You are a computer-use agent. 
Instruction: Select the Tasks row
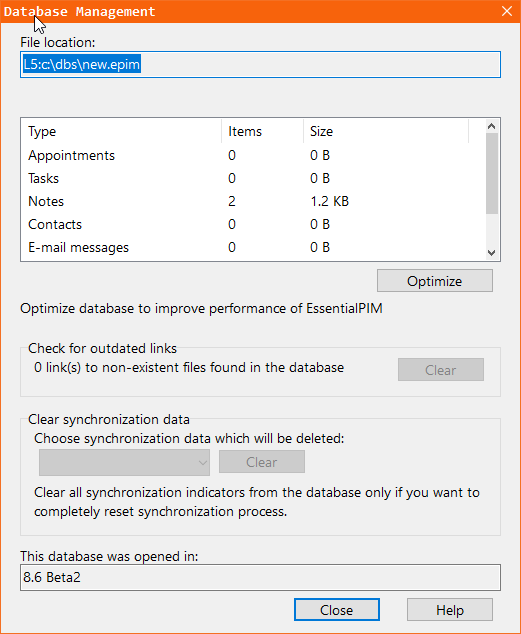pos(253,178)
